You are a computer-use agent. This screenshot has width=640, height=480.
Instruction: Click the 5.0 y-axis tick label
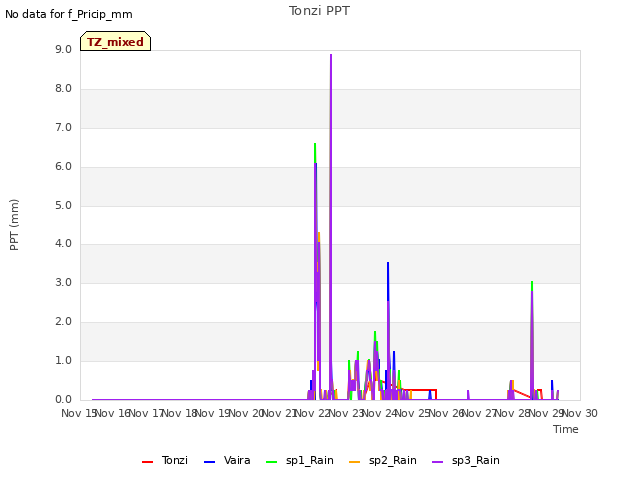pyautogui.click(x=63, y=205)
